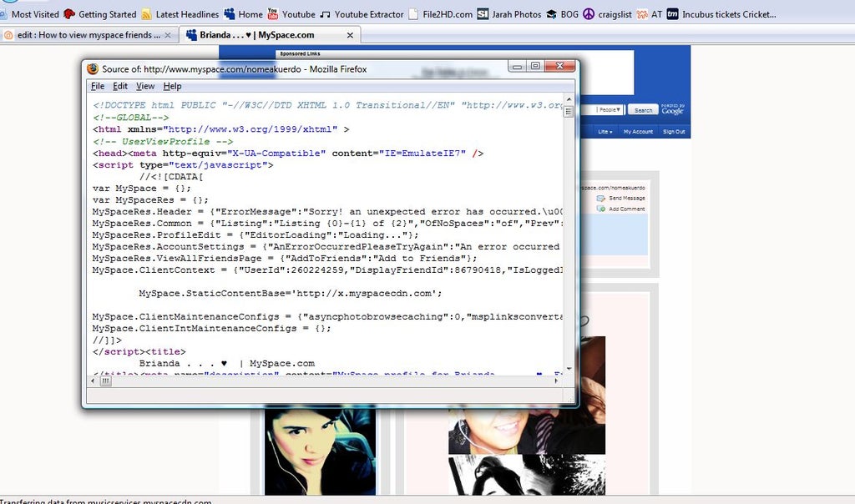Open the Incubus tickets Cricket bookmark
Viewport: 855px width, 504px height.
729,14
